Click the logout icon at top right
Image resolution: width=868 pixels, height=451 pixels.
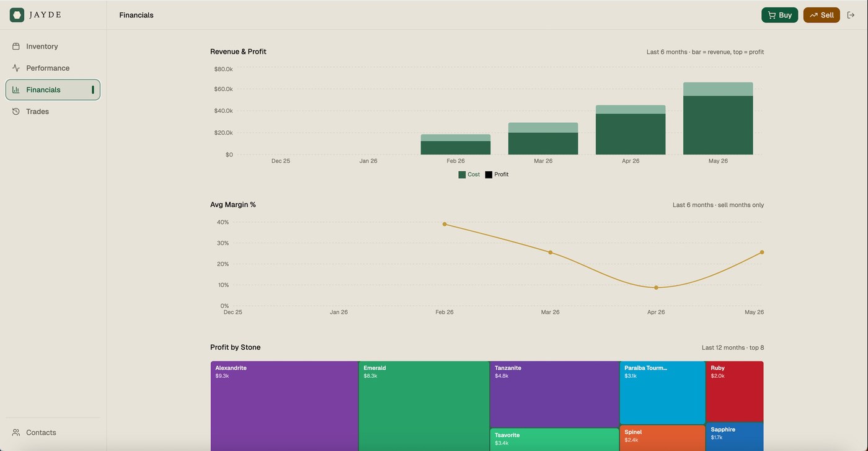point(851,15)
